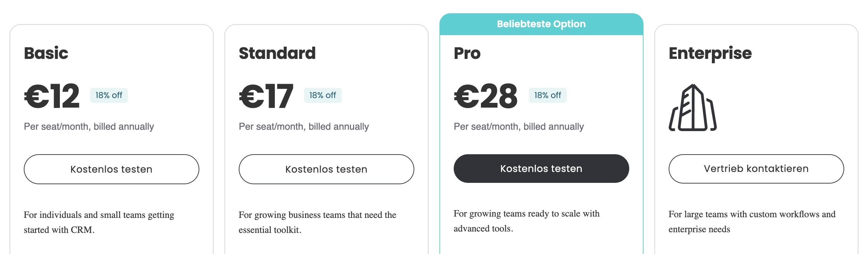Click the Enterprise building icon
The width and height of the screenshot is (868, 254).
(692, 108)
